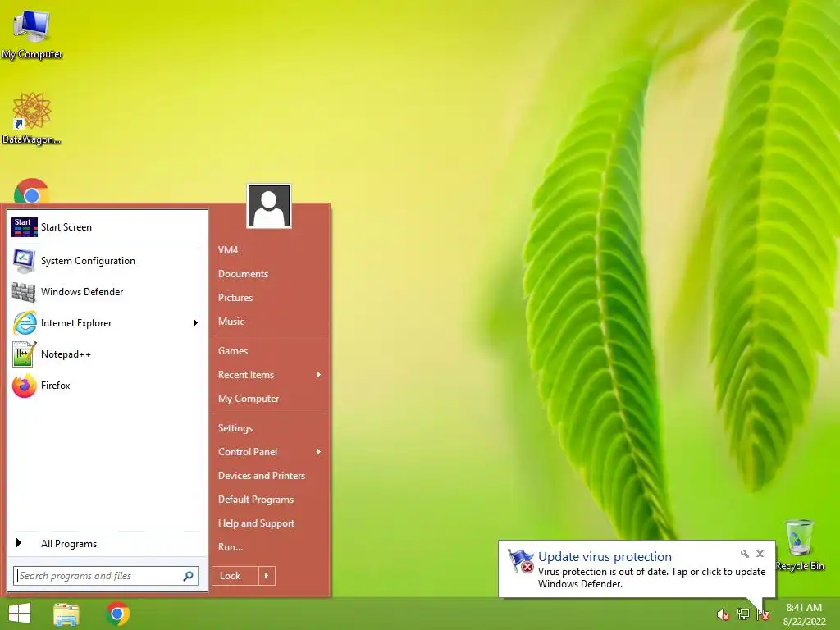Open the DataWagon desktop shortcut
The image size is (840, 630).
(x=32, y=118)
